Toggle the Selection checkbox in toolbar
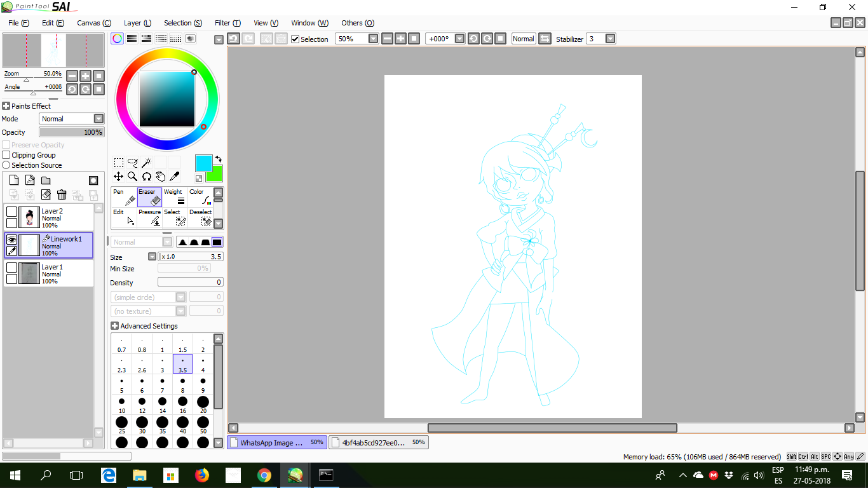The image size is (868, 488). pyautogui.click(x=295, y=39)
